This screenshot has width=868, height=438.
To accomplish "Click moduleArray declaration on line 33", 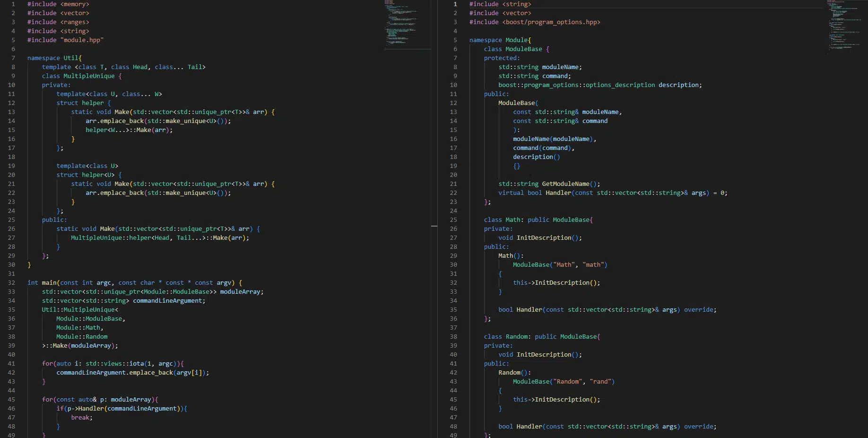I will (241, 292).
